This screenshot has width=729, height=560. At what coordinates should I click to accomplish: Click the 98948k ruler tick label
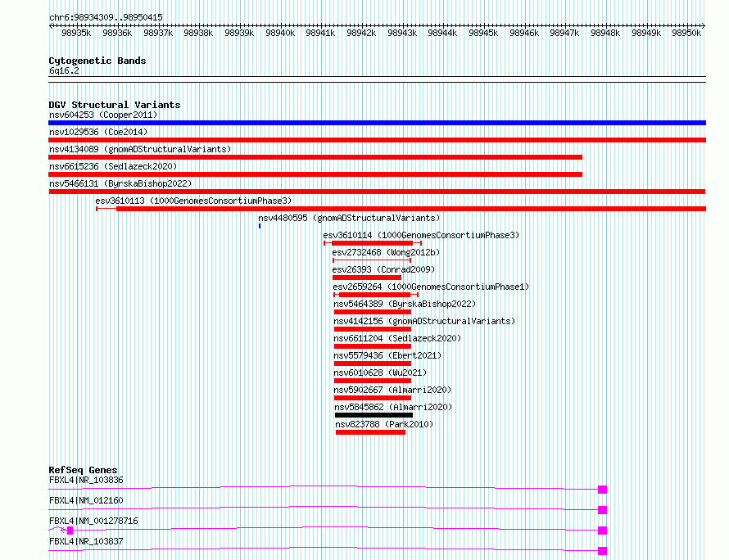point(605,33)
